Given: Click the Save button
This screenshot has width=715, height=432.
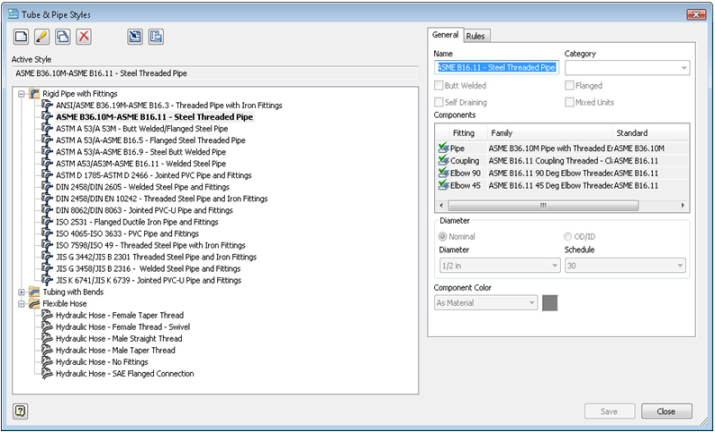Looking at the screenshot, I should click(x=609, y=411).
